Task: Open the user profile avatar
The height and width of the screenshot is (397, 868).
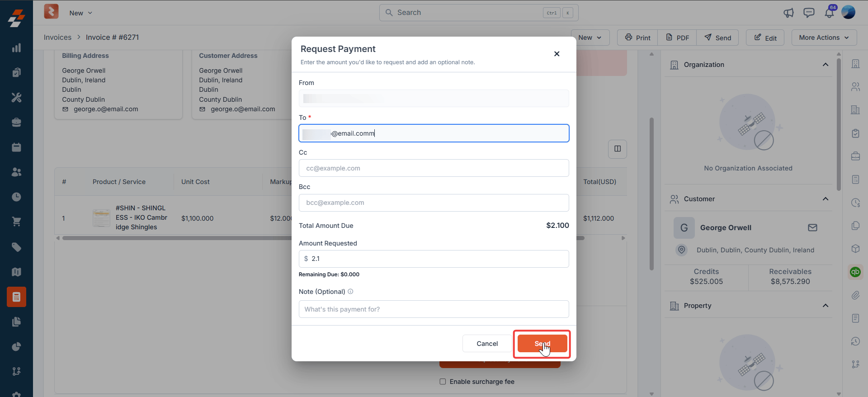Action: pyautogui.click(x=849, y=12)
